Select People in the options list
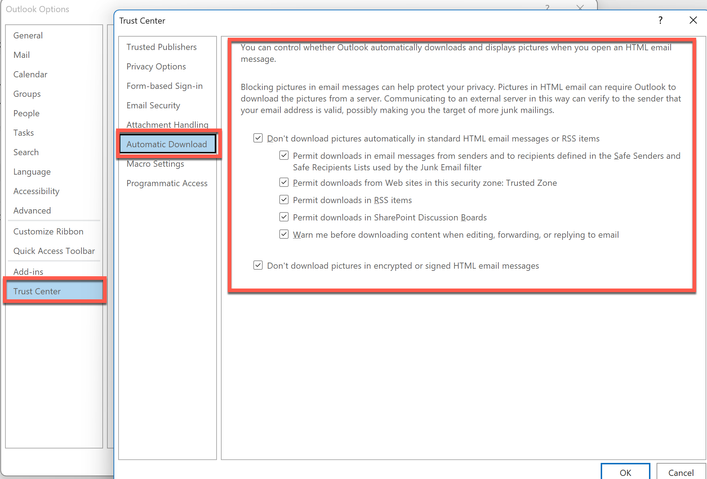 [26, 113]
